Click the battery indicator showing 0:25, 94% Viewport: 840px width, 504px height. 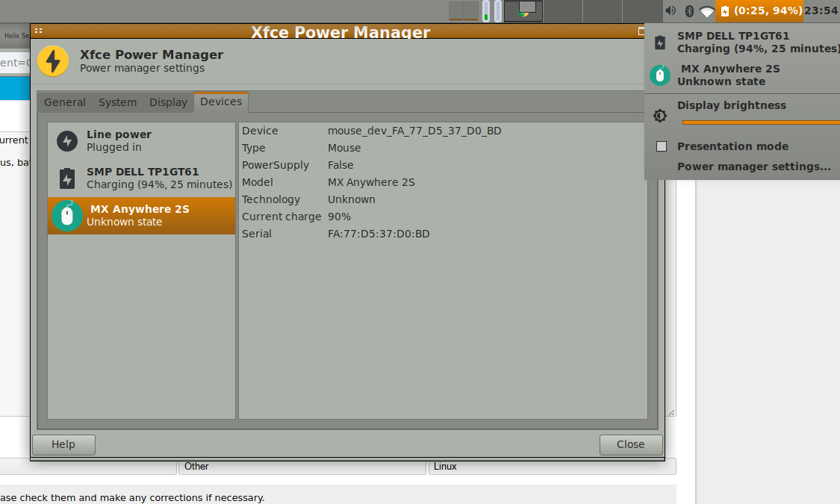pos(759,10)
